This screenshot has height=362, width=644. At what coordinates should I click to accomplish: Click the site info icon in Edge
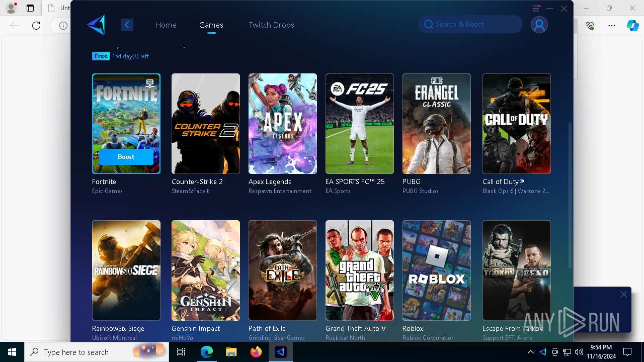click(x=63, y=25)
